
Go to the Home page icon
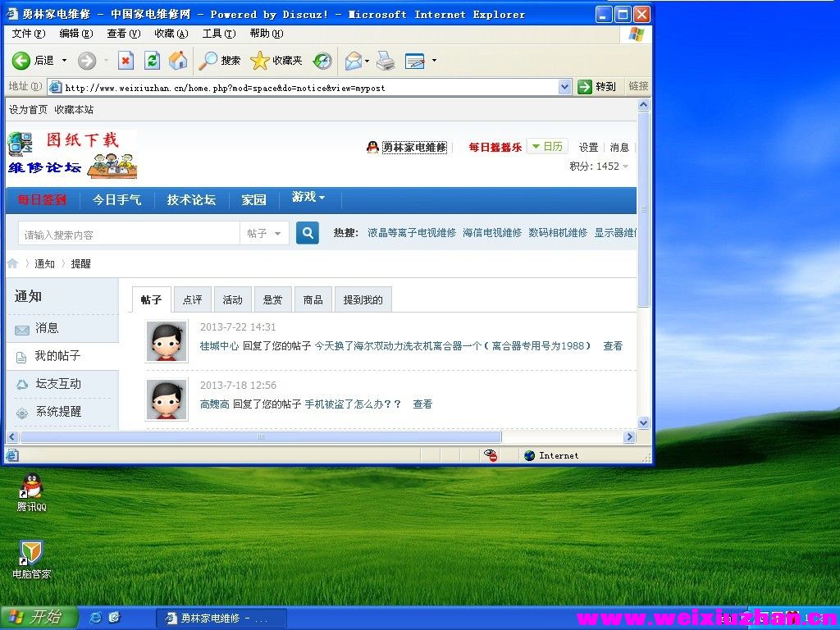point(178,61)
